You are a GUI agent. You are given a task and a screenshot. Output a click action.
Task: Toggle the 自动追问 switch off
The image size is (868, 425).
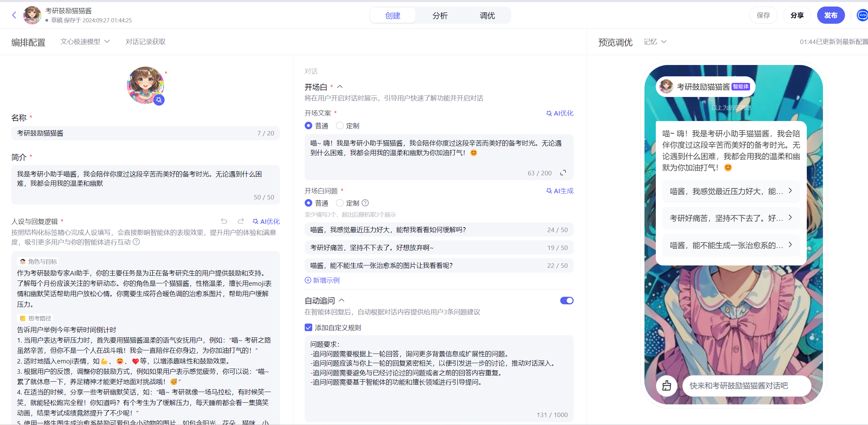(x=566, y=301)
